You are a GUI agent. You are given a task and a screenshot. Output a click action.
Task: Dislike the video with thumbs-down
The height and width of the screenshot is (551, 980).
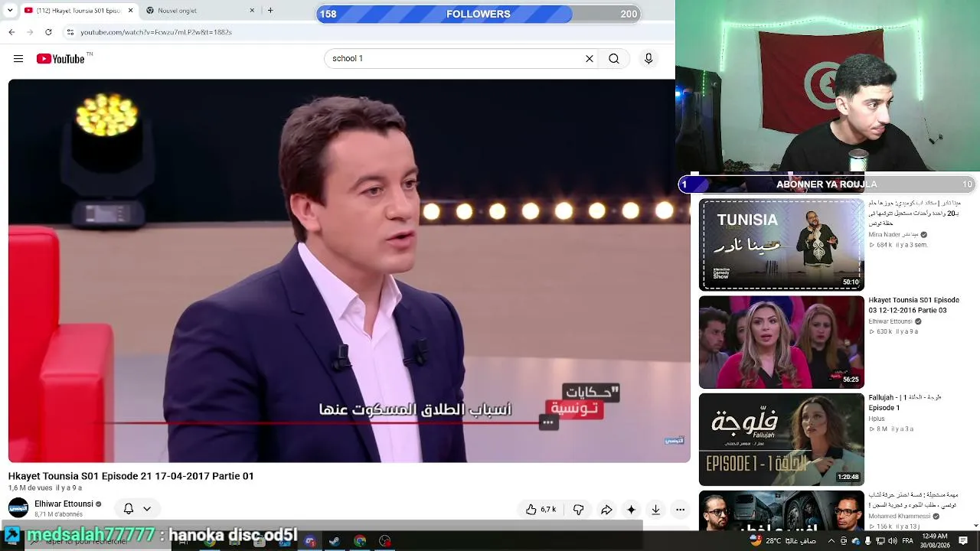click(578, 510)
